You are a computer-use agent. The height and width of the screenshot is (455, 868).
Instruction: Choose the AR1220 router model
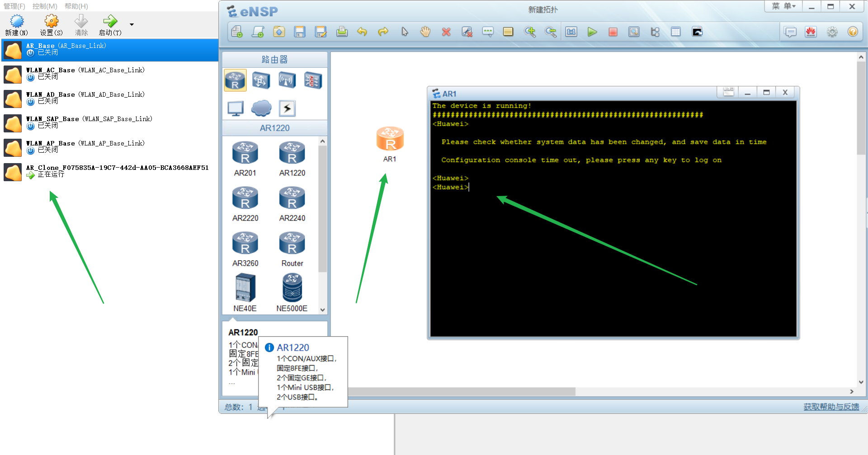point(292,159)
